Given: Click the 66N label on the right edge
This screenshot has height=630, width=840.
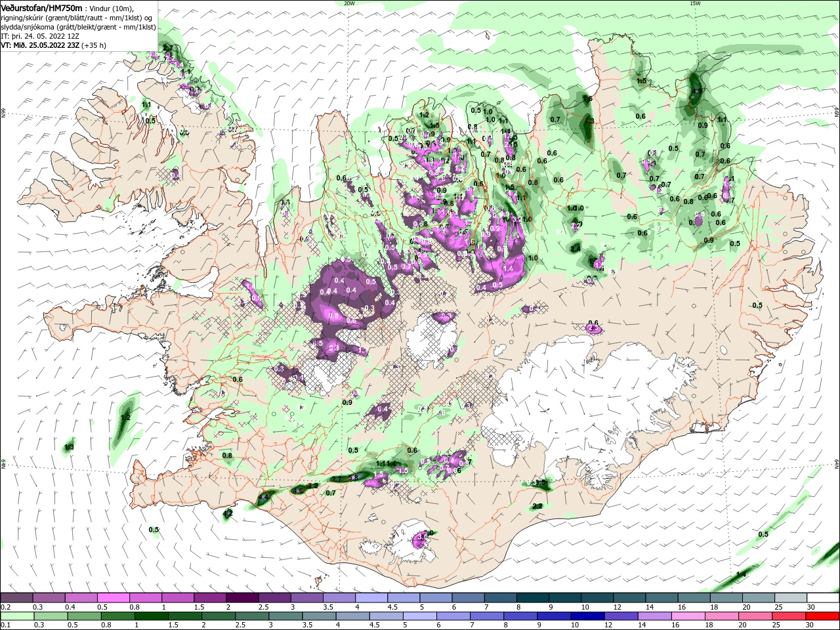Looking at the screenshot, I should tap(837, 112).
